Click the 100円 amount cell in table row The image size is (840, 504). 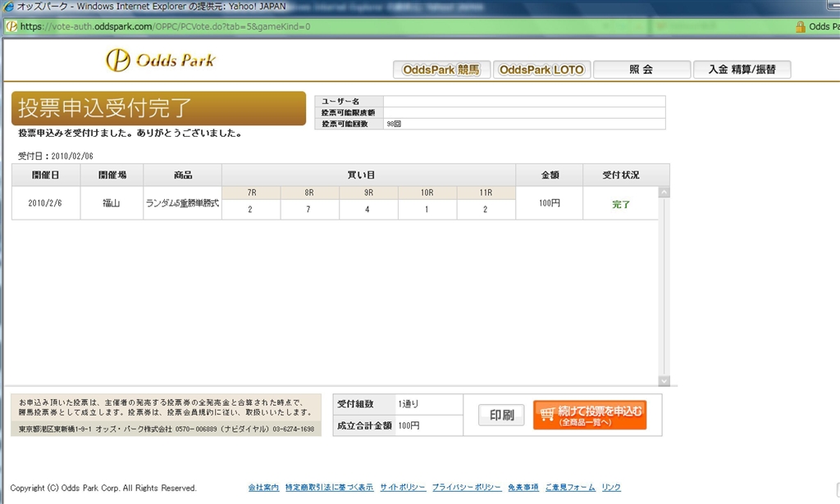[549, 203]
